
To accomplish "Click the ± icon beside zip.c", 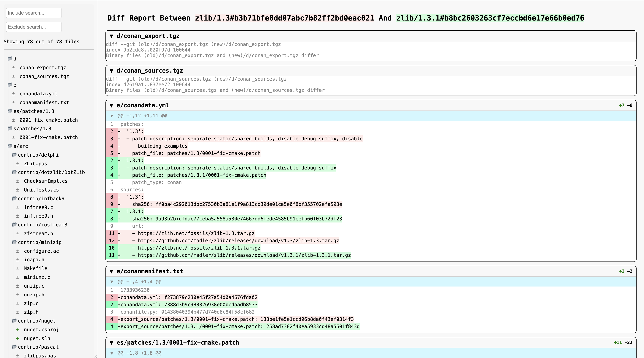I will 18,303.
